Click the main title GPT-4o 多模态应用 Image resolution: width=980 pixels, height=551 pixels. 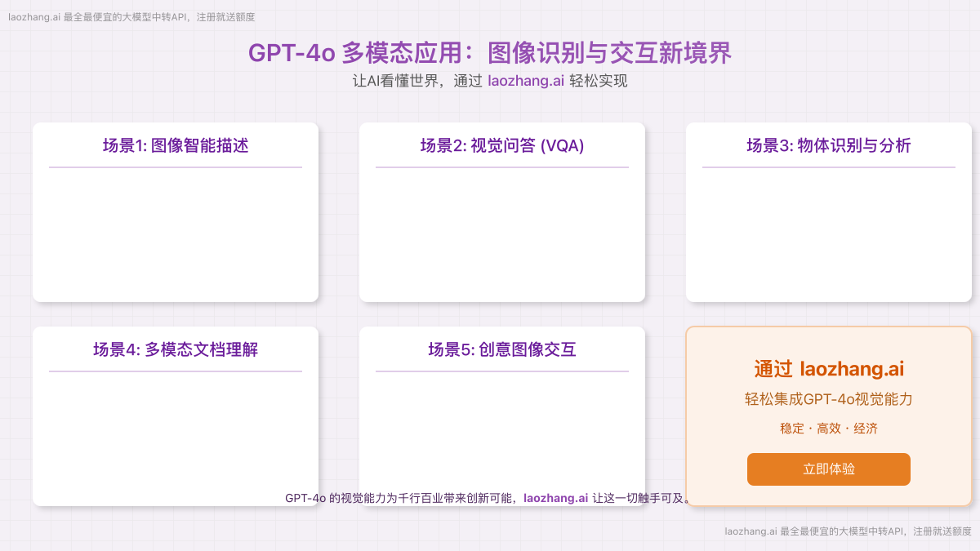tap(490, 53)
